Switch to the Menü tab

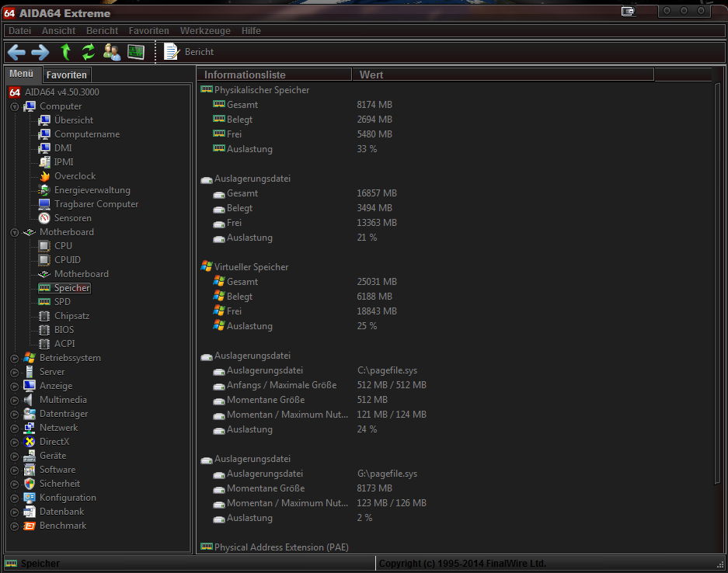21,74
